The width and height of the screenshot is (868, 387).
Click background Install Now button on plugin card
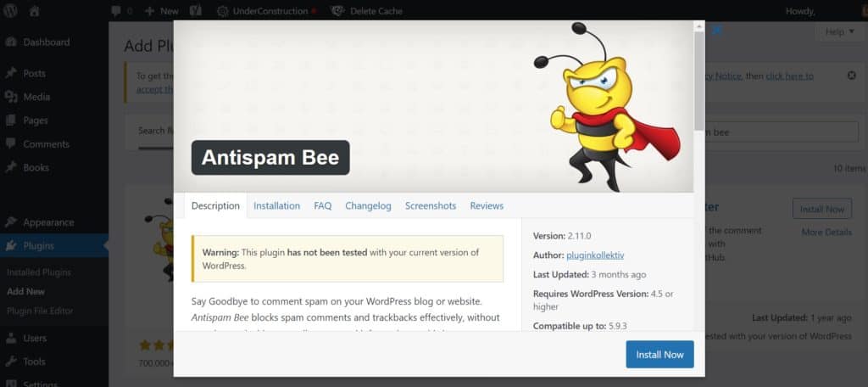click(822, 209)
